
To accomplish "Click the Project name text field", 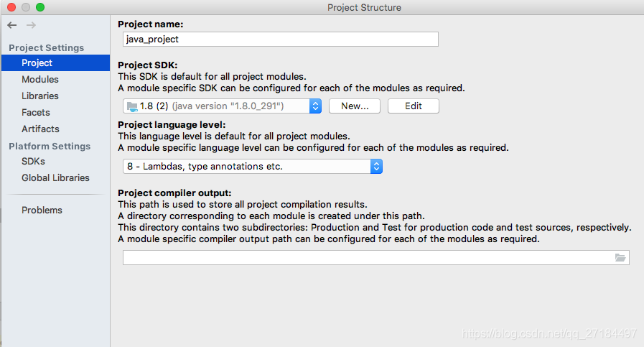I will point(280,40).
